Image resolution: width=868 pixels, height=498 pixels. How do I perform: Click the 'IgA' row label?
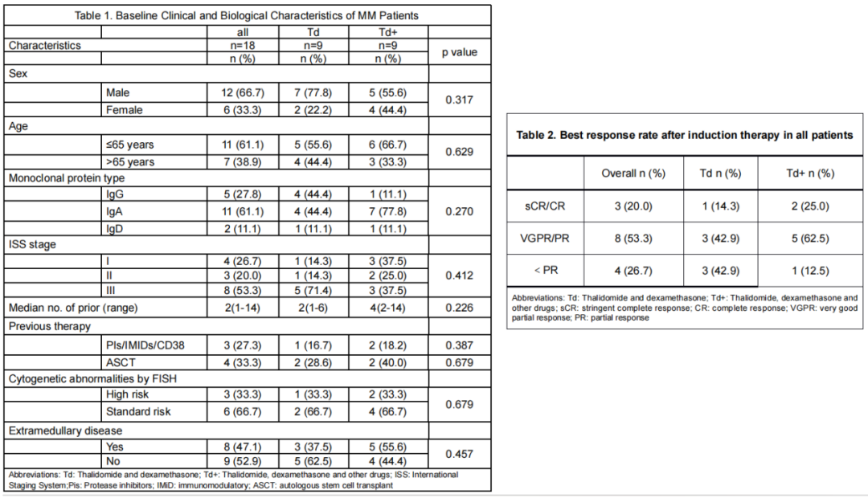[x=115, y=211]
